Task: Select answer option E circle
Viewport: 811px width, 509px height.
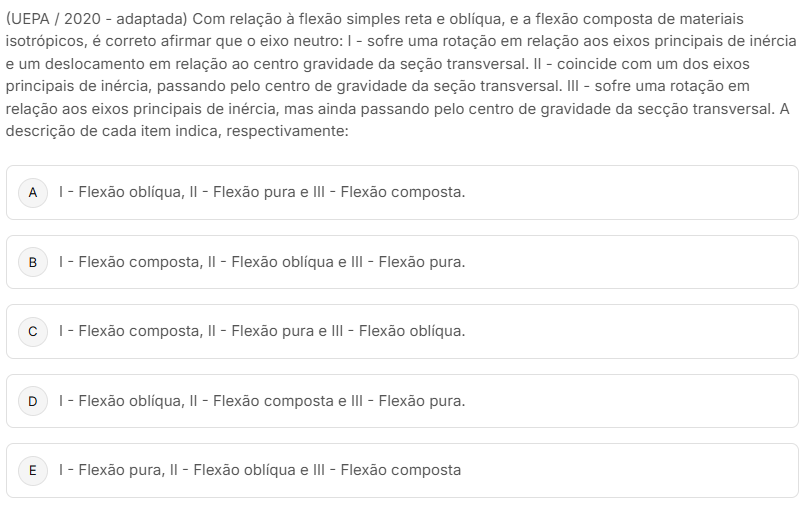Action: (33, 470)
